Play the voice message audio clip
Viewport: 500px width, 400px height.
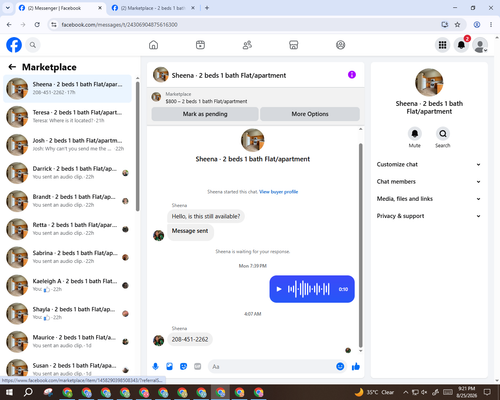(279, 289)
